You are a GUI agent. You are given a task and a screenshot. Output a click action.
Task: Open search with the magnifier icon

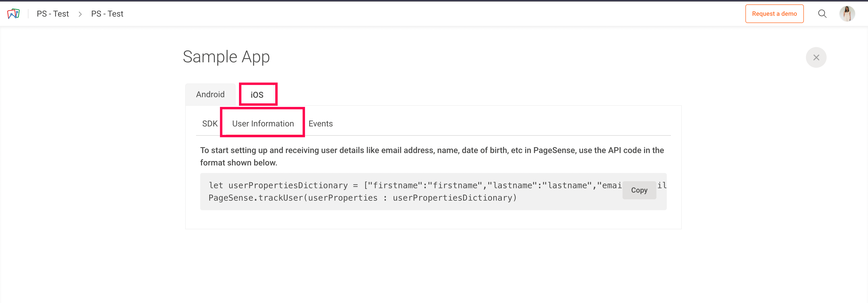point(822,14)
